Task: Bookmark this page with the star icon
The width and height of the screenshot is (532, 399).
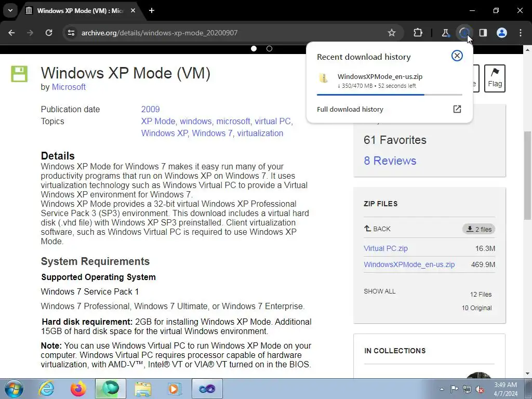Action: (x=392, y=33)
